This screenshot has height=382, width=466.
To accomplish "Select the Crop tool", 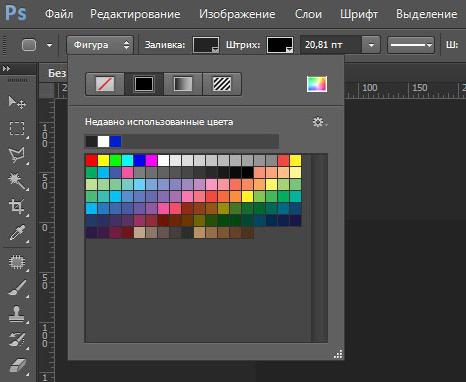I will 17,207.
